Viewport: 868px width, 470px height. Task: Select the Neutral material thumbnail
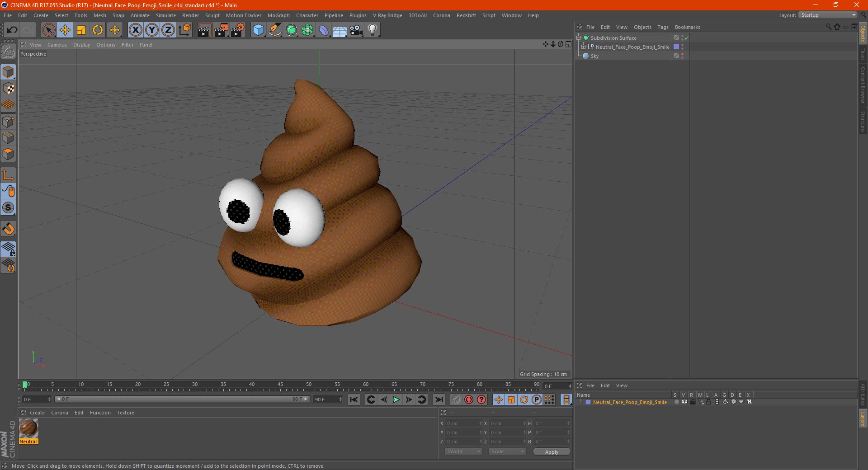point(28,428)
